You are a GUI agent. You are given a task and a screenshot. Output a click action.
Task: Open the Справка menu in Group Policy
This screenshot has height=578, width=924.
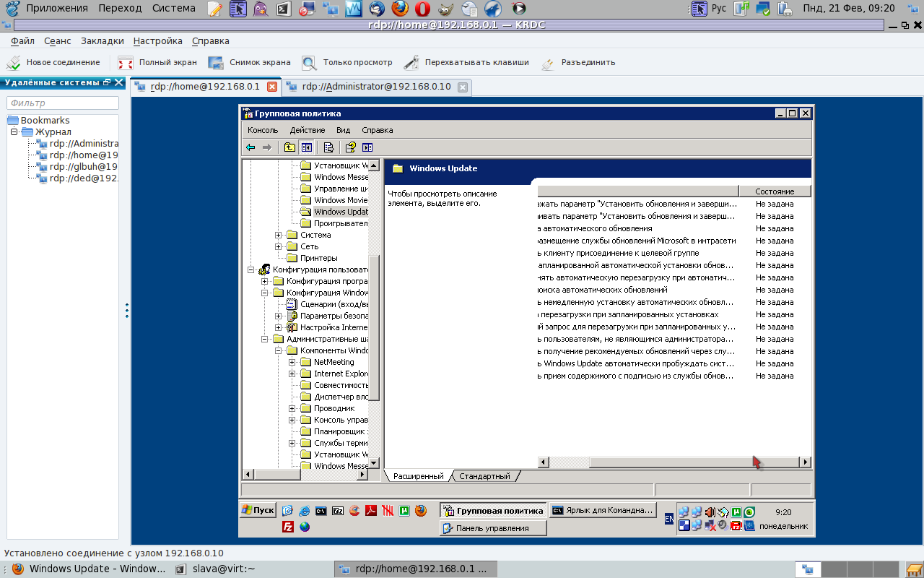pos(378,130)
